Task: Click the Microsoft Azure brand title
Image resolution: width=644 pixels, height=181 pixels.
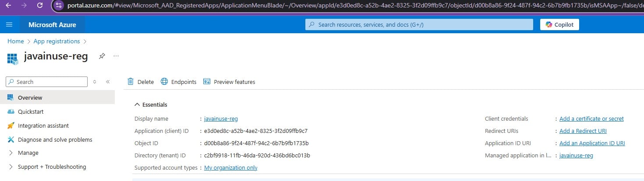Action: tap(52, 24)
